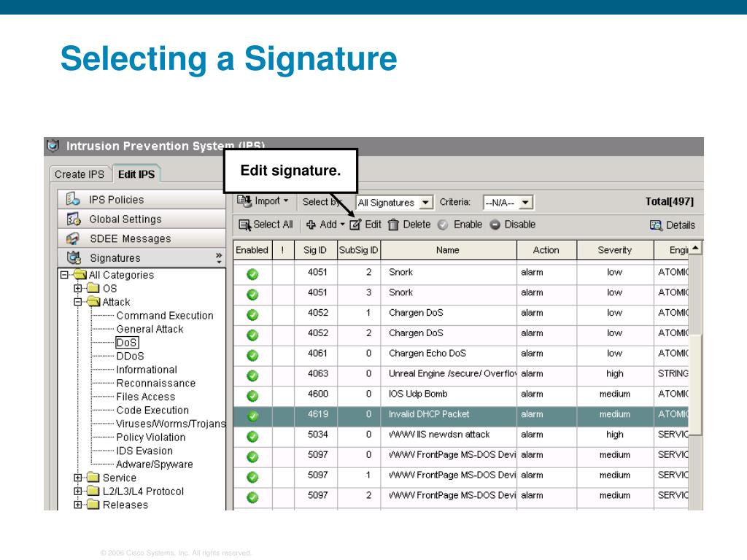
Task: Click the Details icon
Action: tap(656, 225)
